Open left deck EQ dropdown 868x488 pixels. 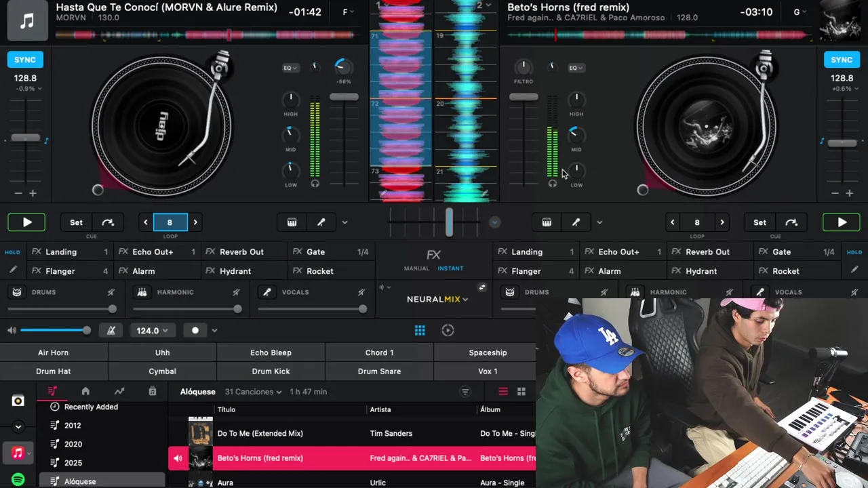pos(291,68)
